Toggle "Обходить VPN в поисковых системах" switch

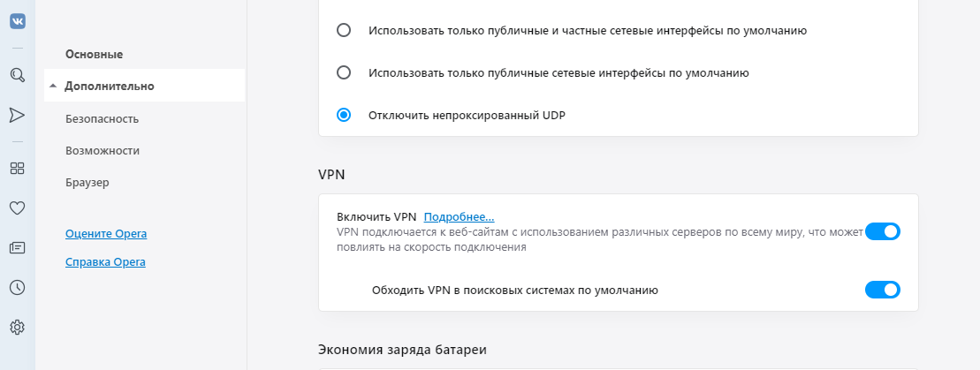pyautogui.click(x=882, y=290)
